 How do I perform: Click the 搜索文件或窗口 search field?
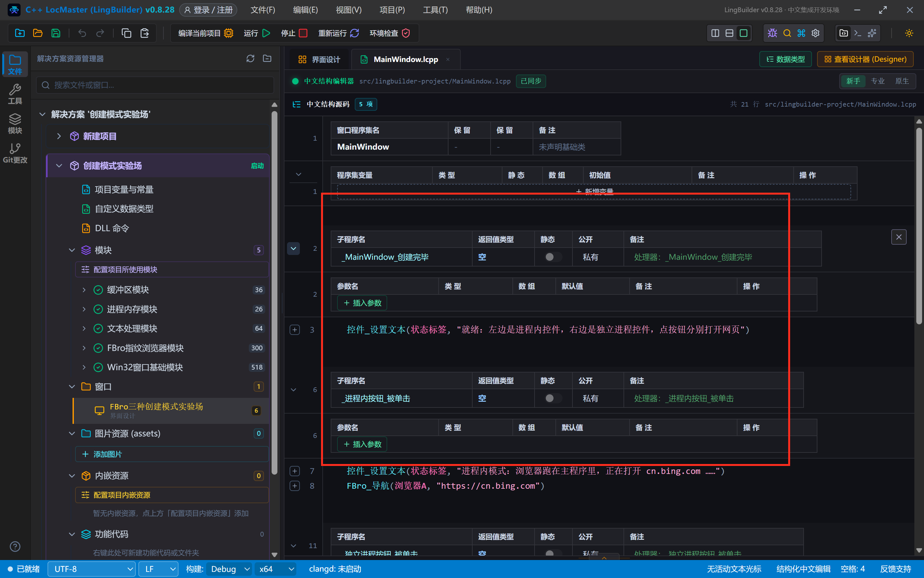pyautogui.click(x=155, y=85)
